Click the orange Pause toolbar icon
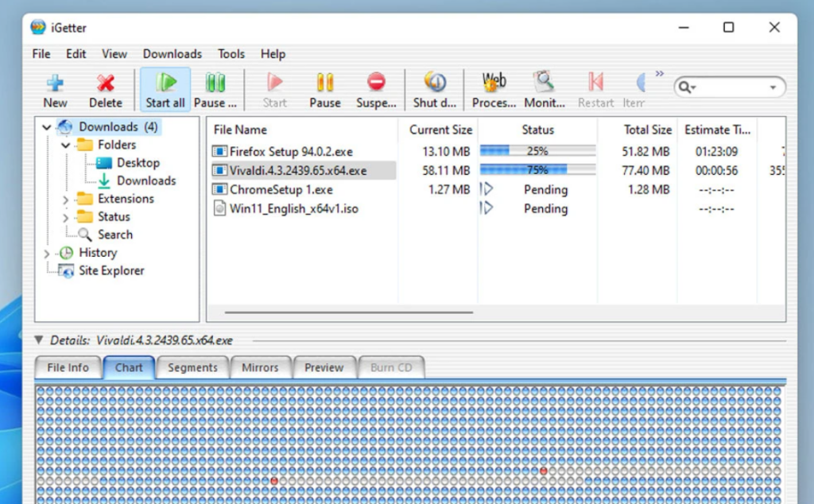 [x=325, y=83]
